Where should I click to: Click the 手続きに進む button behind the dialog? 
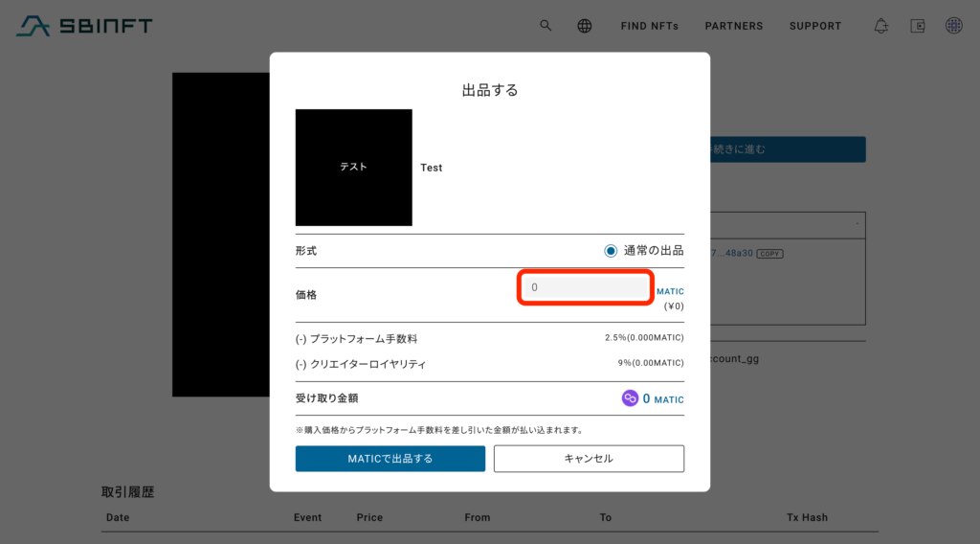tap(788, 149)
